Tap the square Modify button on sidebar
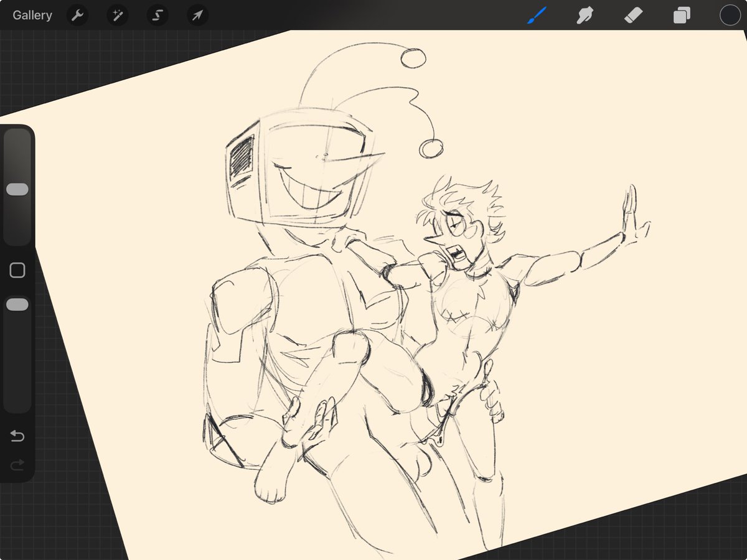The height and width of the screenshot is (560, 747). [x=17, y=270]
